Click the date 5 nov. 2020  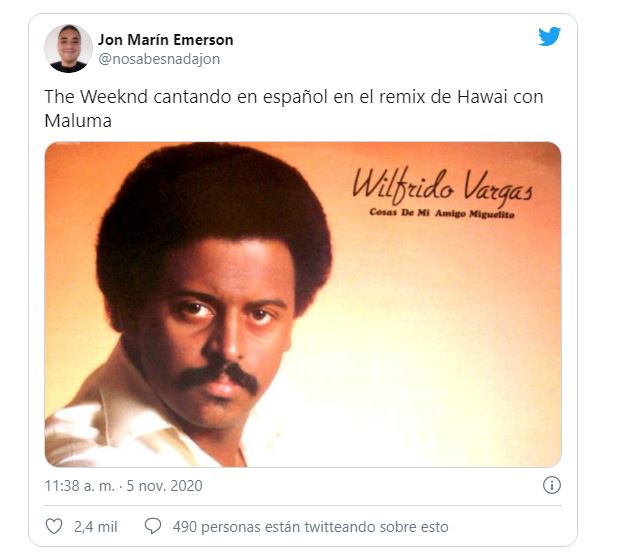pyautogui.click(x=165, y=485)
